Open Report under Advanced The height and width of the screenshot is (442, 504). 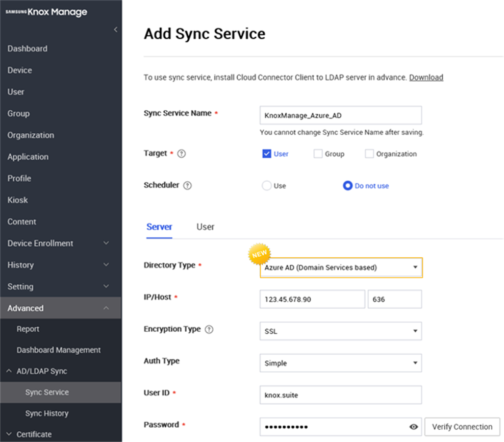[28, 329]
